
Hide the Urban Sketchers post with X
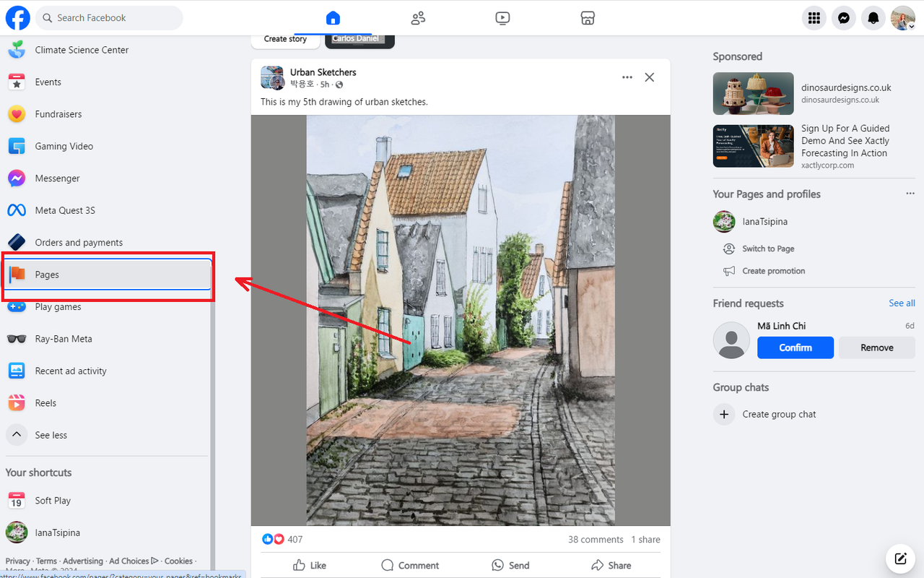(650, 77)
